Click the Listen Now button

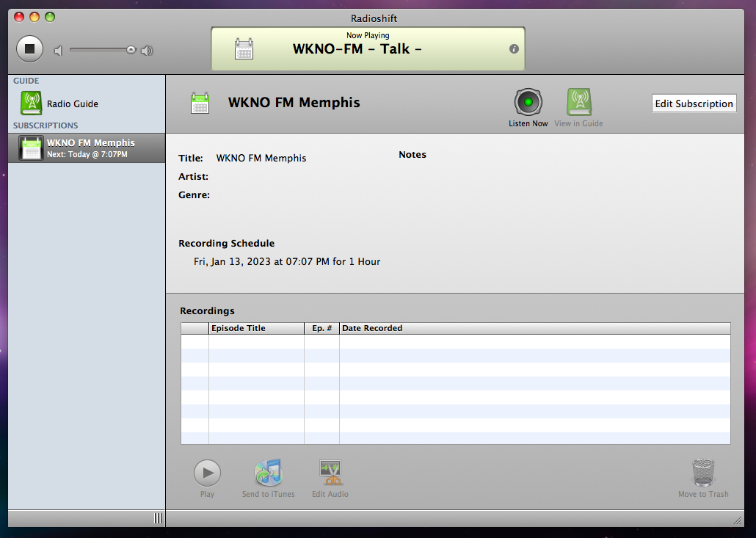528,107
